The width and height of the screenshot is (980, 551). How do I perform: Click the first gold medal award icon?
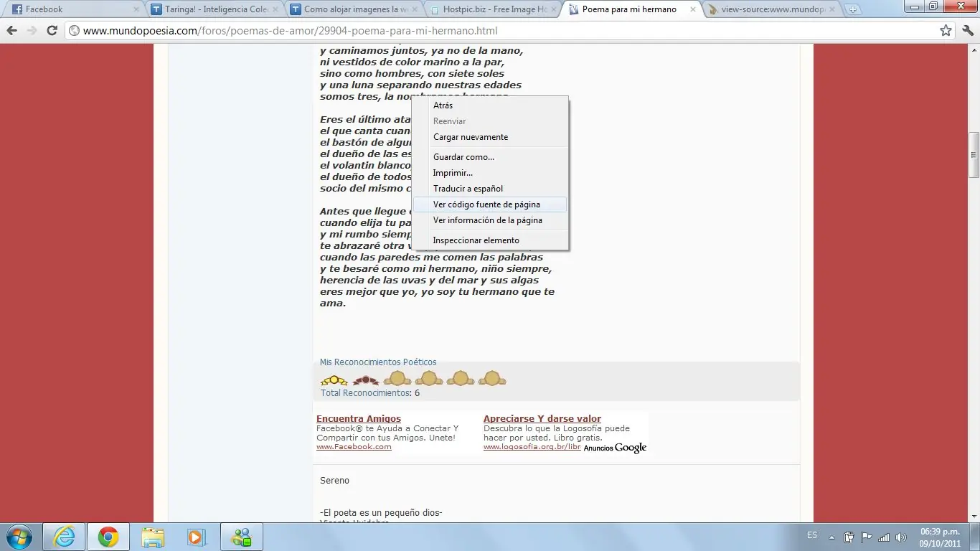pos(397,378)
